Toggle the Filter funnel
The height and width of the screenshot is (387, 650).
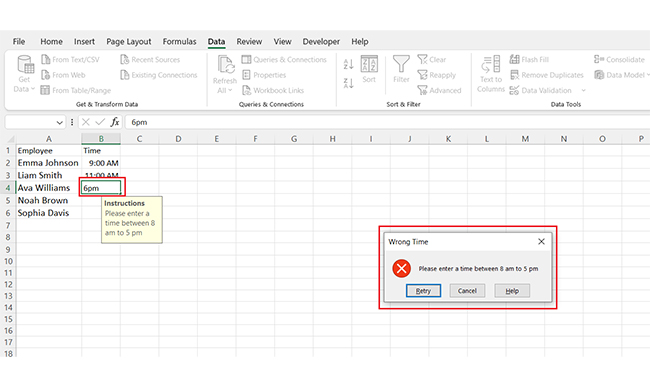tap(401, 69)
